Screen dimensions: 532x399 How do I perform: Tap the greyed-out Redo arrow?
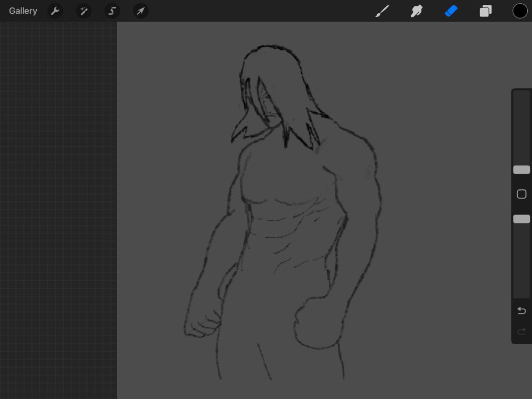tap(521, 331)
